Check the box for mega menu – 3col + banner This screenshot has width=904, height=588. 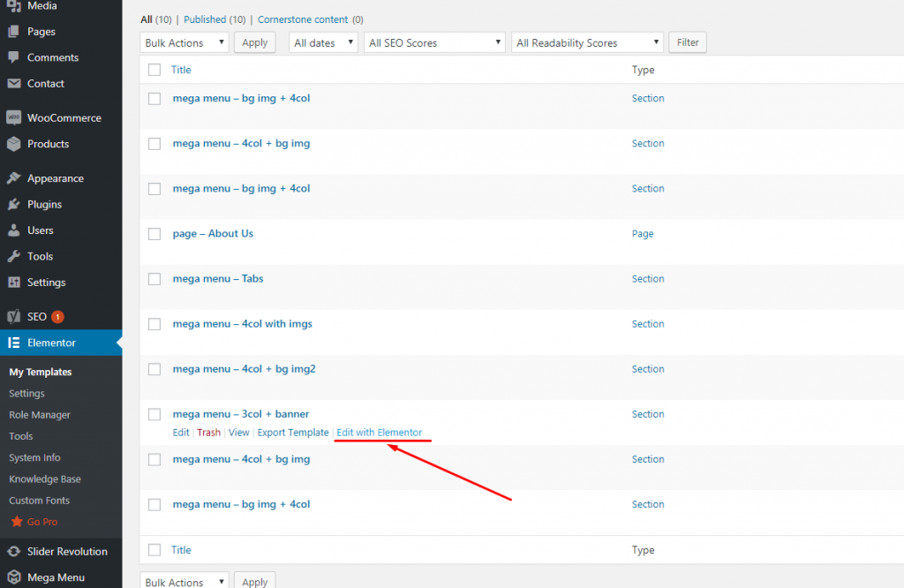pyautogui.click(x=154, y=414)
